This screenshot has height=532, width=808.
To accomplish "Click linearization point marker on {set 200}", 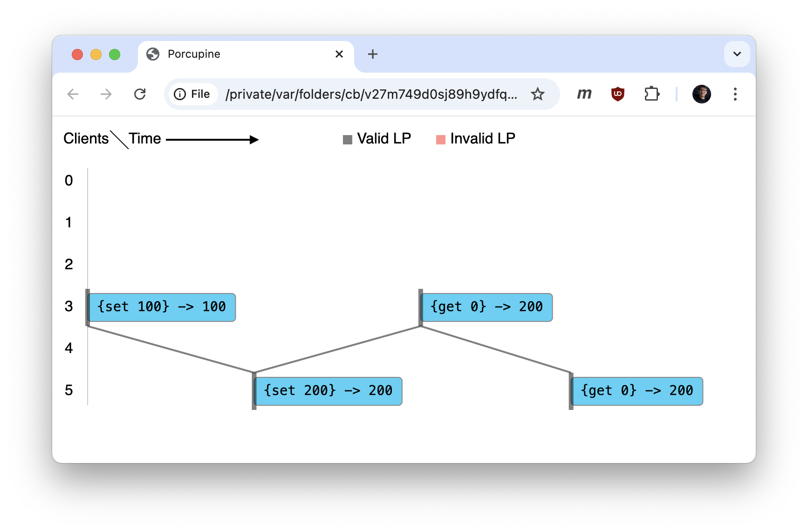I will (x=254, y=391).
